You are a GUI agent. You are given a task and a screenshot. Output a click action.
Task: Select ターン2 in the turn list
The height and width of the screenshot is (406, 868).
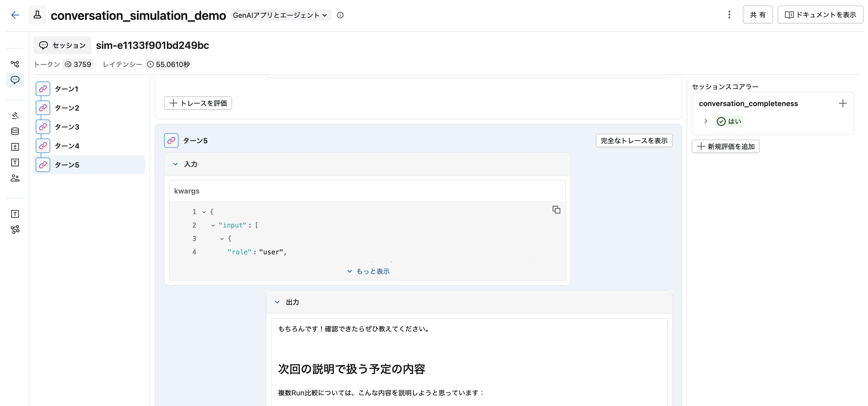(x=67, y=108)
